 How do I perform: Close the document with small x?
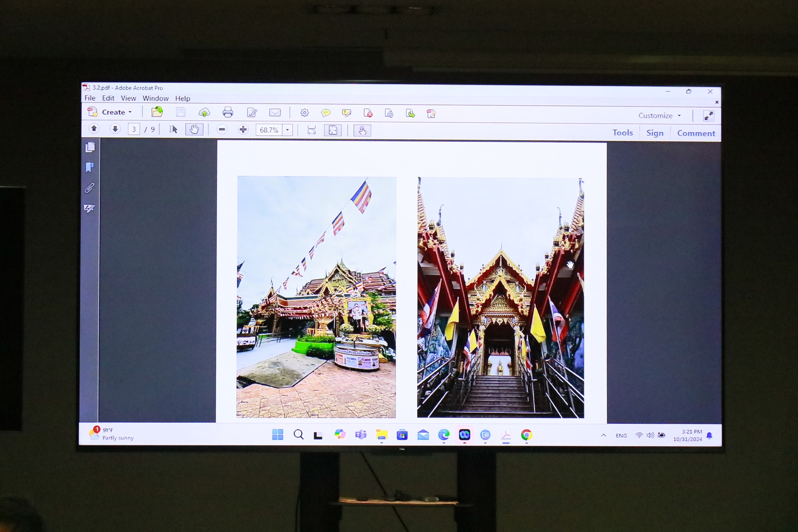[717, 102]
